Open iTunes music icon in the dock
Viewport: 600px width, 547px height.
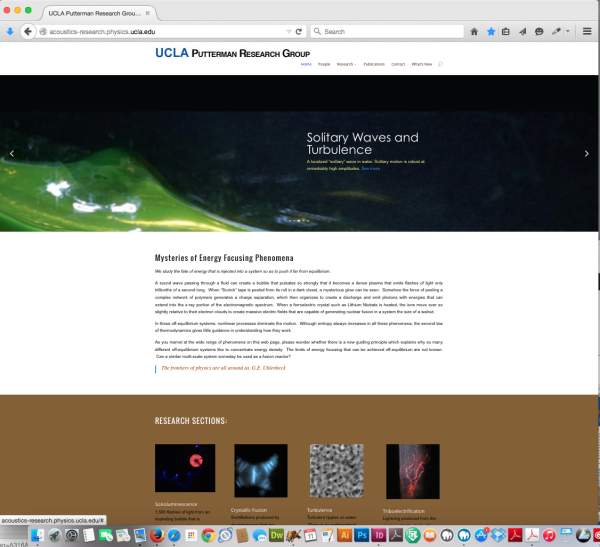549,535
